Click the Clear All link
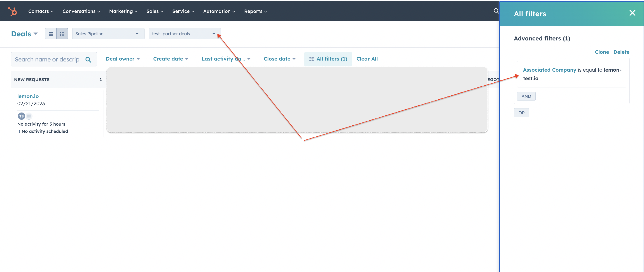The width and height of the screenshot is (644, 272). click(x=367, y=59)
